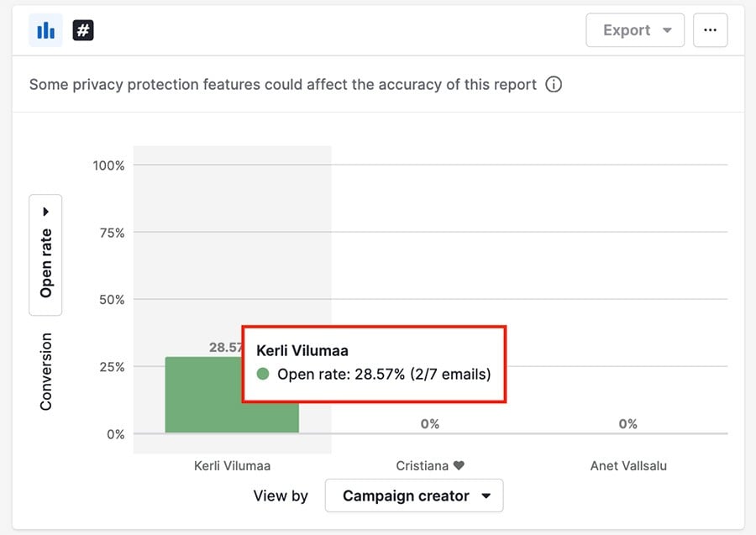
Task: Click the Kerli Vilumaa axis label
Action: [232, 465]
